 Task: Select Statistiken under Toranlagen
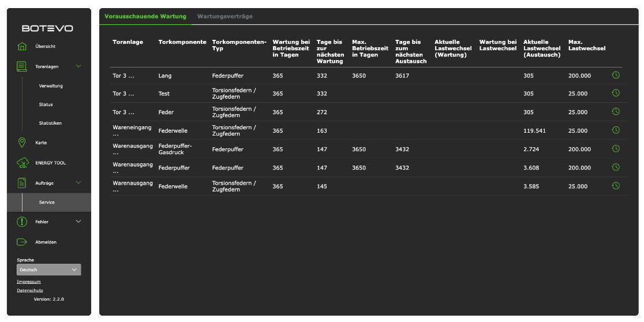[50, 123]
